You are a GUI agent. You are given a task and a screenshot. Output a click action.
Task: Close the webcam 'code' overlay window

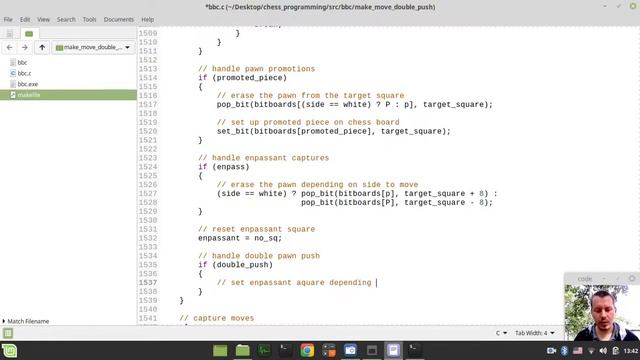click(x=632, y=278)
